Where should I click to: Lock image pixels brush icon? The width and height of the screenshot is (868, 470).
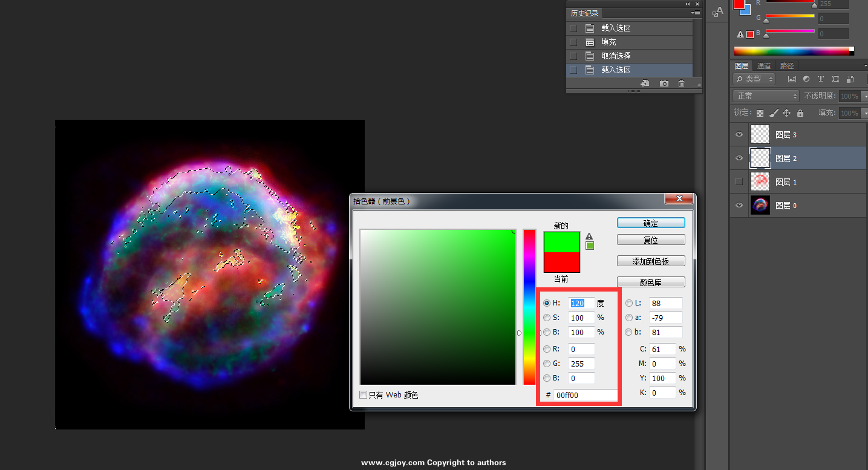pyautogui.click(x=774, y=113)
